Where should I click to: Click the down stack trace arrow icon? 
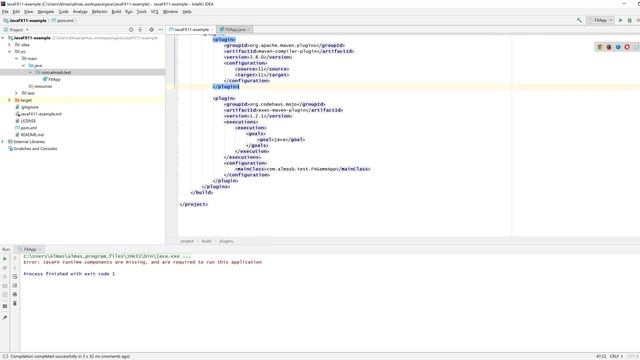[x=15, y=268]
